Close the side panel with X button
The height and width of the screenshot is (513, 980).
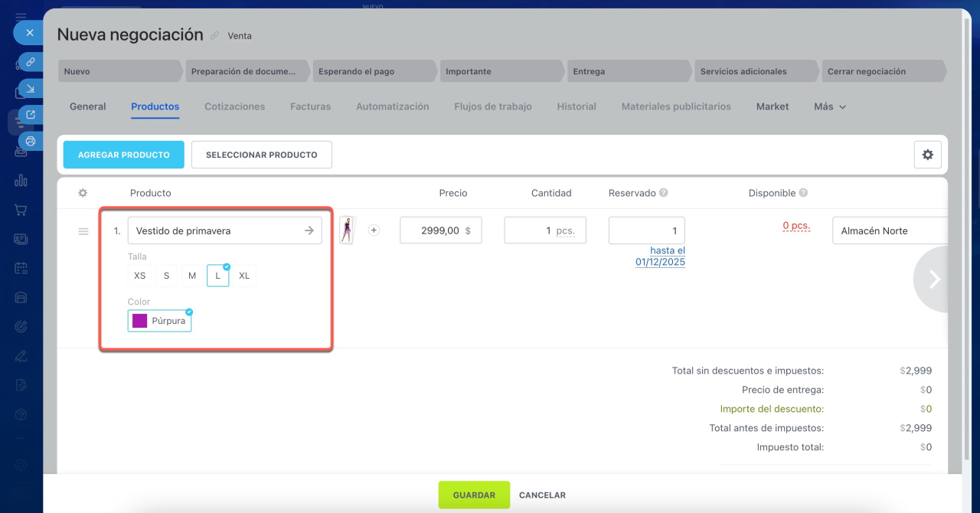30,33
